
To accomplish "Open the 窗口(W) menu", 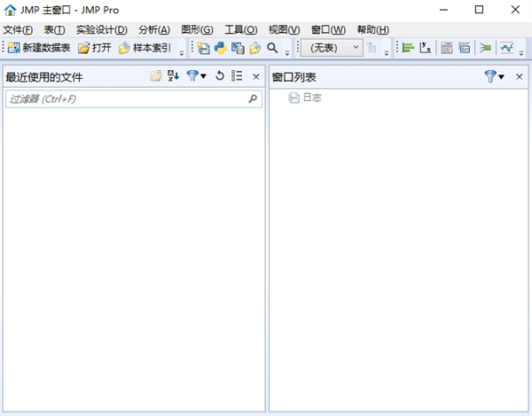I will 328,30.
